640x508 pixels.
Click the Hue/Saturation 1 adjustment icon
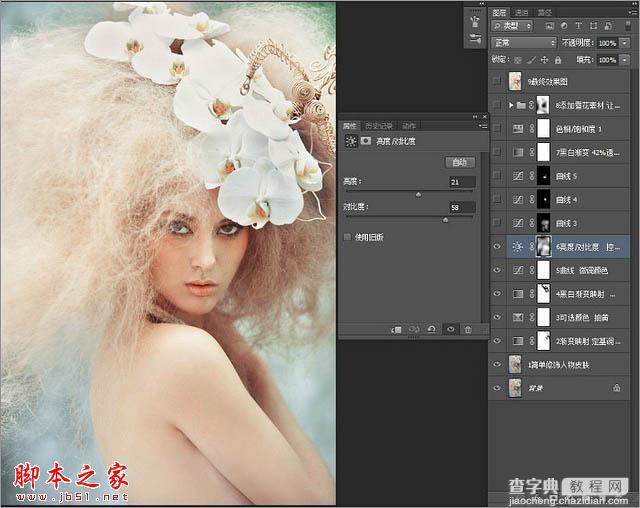click(518, 129)
